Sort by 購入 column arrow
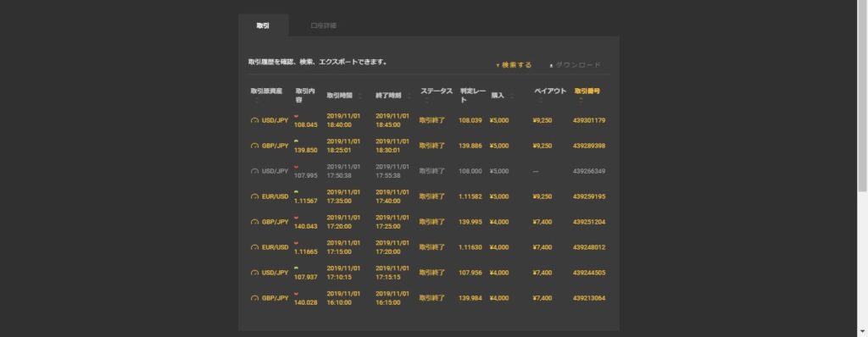 pos(511,96)
